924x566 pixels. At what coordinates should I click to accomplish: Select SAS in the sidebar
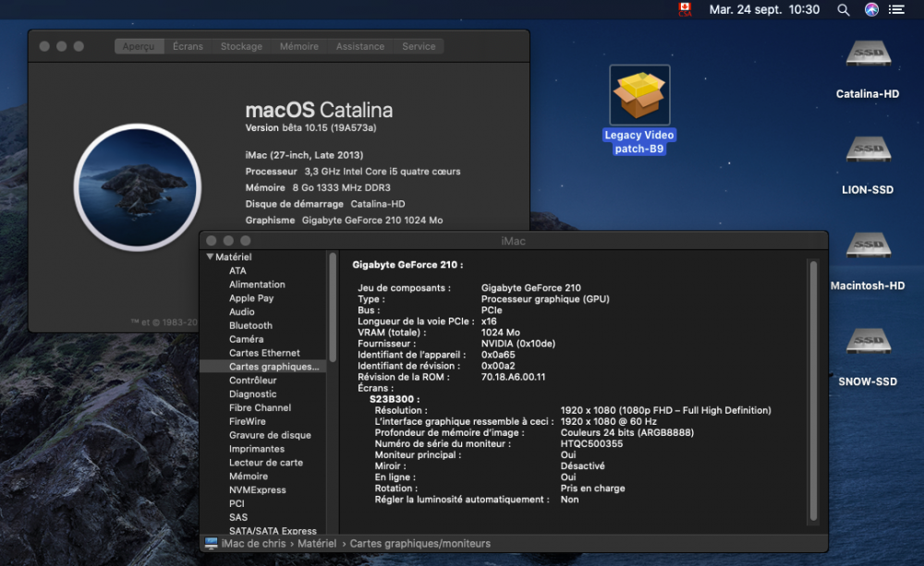pyautogui.click(x=238, y=517)
